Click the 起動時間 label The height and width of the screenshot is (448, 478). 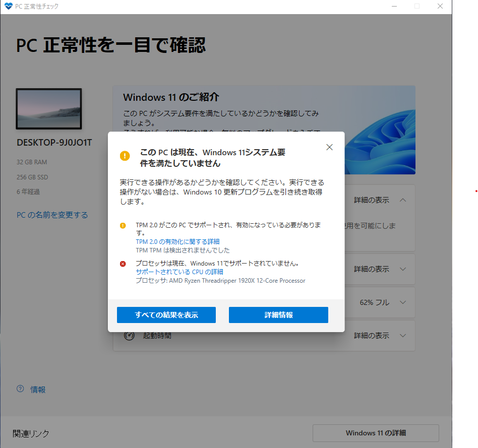click(157, 336)
